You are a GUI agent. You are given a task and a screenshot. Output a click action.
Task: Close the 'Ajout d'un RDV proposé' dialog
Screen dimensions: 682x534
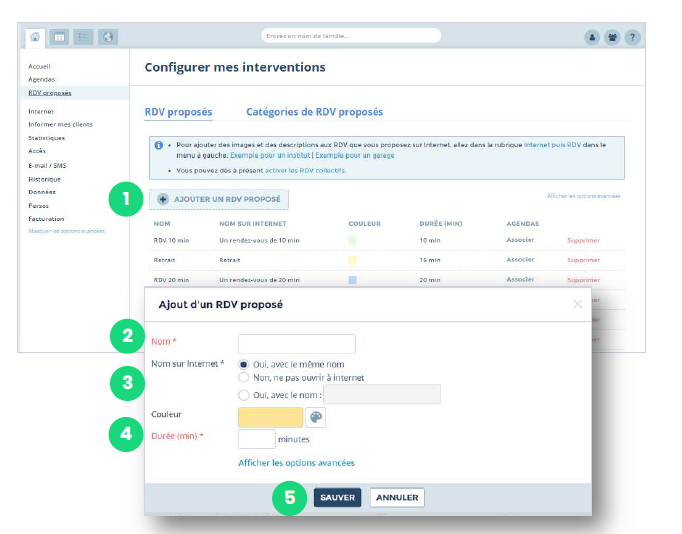click(x=577, y=304)
